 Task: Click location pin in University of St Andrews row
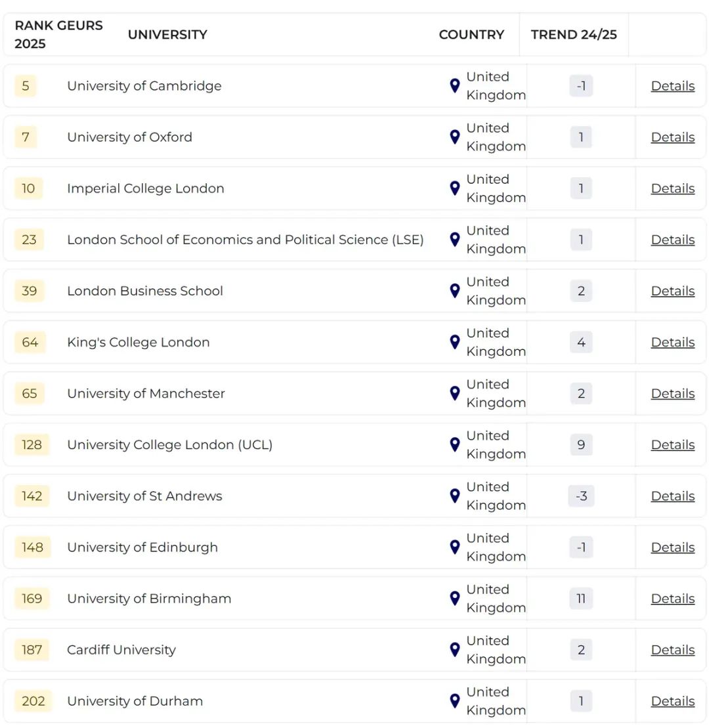[x=454, y=496]
